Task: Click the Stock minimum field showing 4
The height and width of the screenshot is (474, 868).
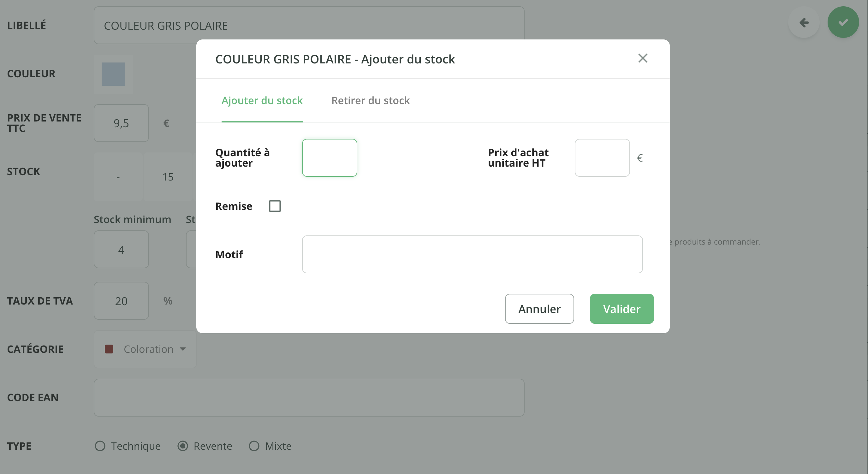Action: (121, 250)
